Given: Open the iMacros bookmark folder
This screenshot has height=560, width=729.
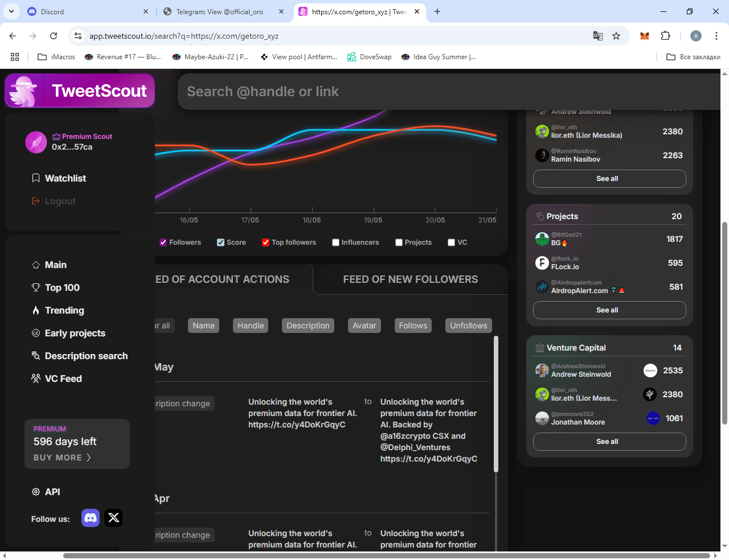Looking at the screenshot, I should [x=56, y=57].
